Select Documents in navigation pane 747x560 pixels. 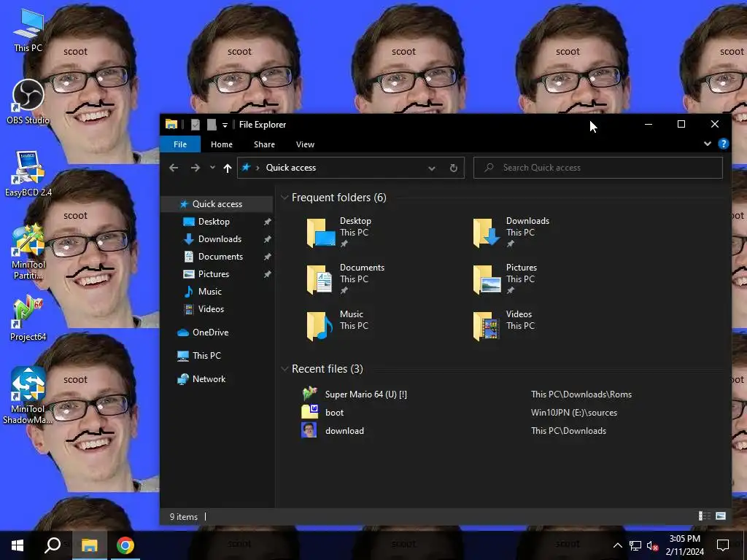[x=220, y=257]
